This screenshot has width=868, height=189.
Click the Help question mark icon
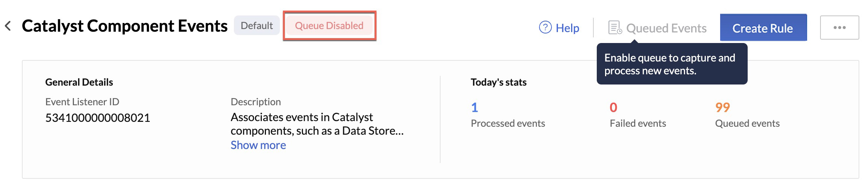pyautogui.click(x=545, y=28)
